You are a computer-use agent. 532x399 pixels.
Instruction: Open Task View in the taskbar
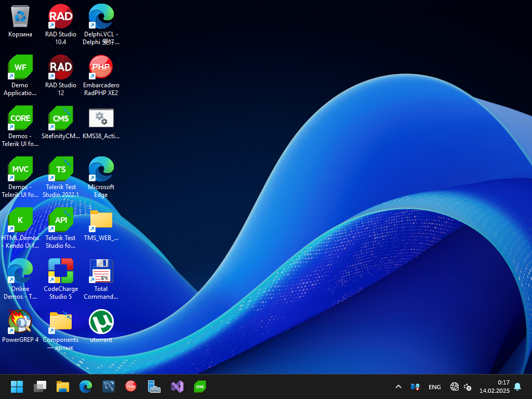40,387
